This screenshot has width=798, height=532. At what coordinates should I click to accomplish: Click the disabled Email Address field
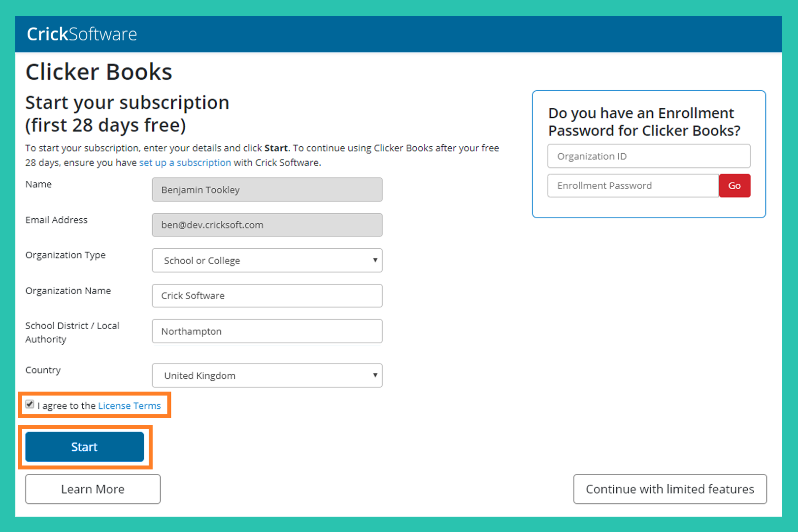tap(267, 225)
